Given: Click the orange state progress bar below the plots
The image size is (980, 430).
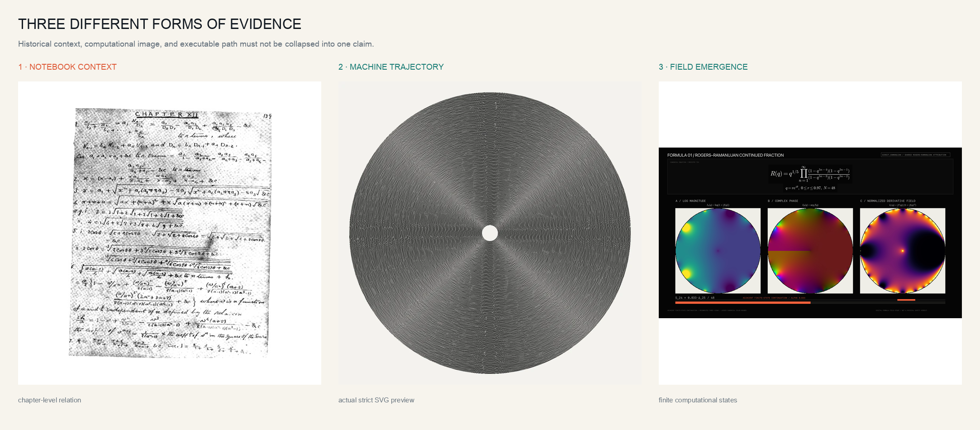Looking at the screenshot, I should (743, 302).
